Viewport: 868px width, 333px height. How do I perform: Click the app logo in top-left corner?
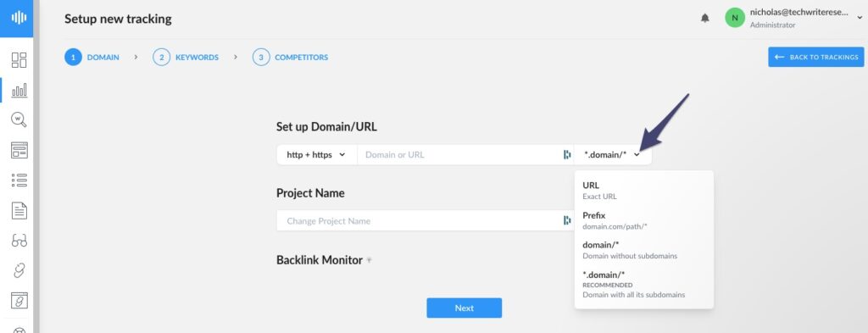[19, 18]
